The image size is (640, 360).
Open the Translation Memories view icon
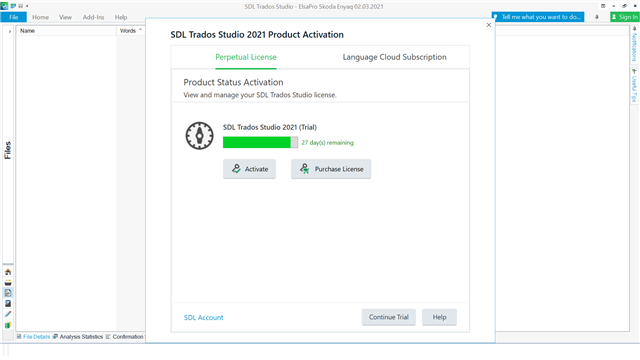coord(8,325)
